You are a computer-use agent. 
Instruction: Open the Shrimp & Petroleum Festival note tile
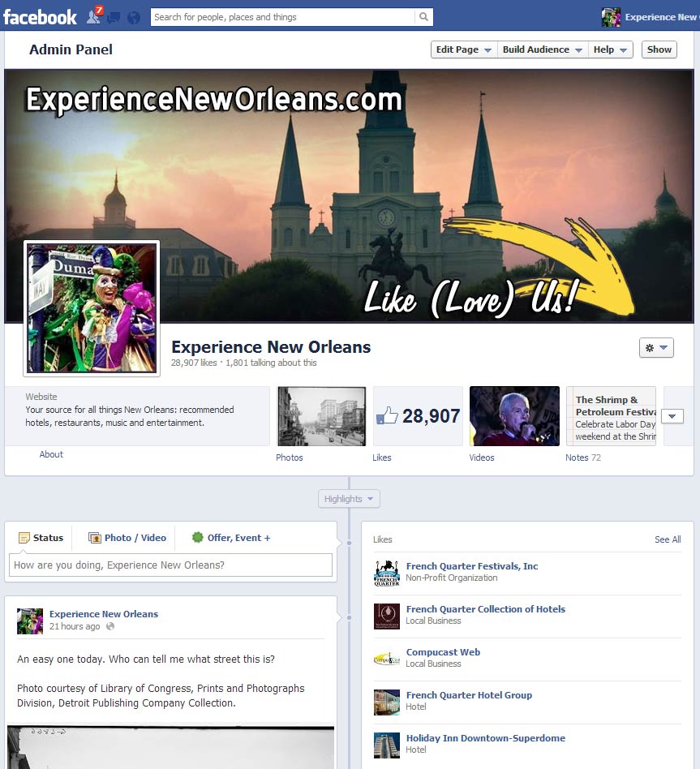pos(612,416)
